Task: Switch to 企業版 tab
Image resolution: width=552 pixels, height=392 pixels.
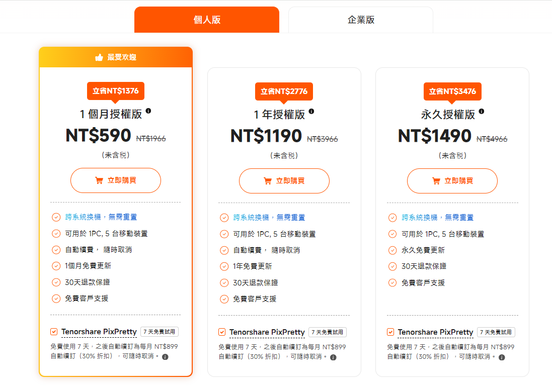Action: click(360, 20)
